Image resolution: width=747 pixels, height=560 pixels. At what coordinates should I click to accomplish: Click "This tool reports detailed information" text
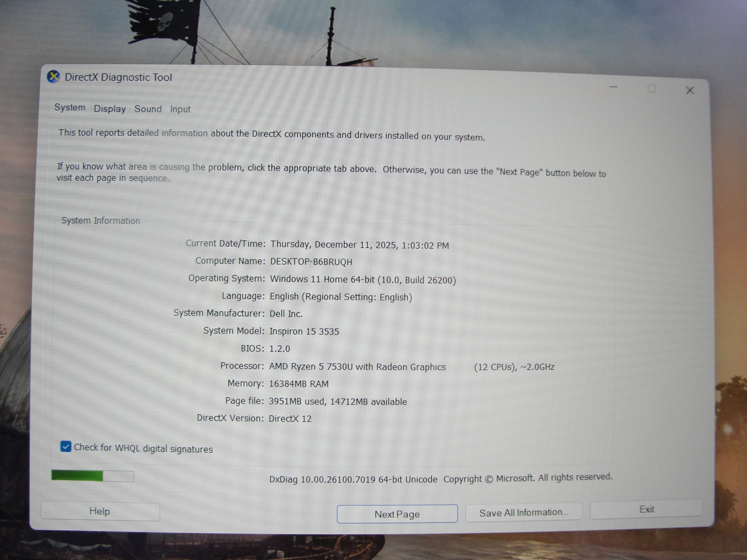(x=272, y=135)
